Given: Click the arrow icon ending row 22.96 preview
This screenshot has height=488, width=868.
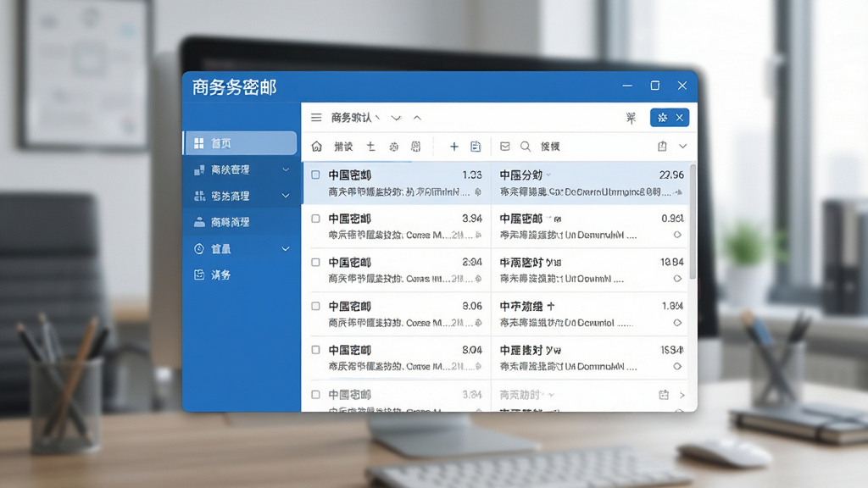Looking at the screenshot, I should click(679, 192).
